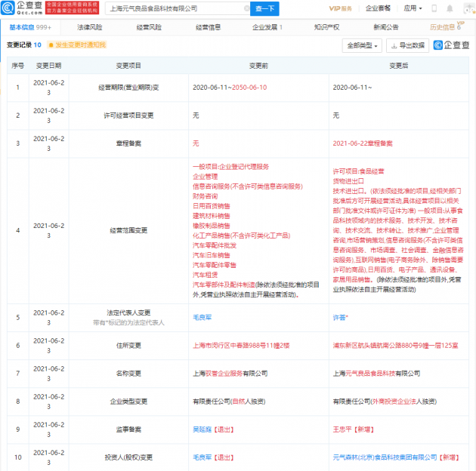Click the bell icon for change alerts
This screenshot has height=471, width=476.
pyautogui.click(x=51, y=45)
